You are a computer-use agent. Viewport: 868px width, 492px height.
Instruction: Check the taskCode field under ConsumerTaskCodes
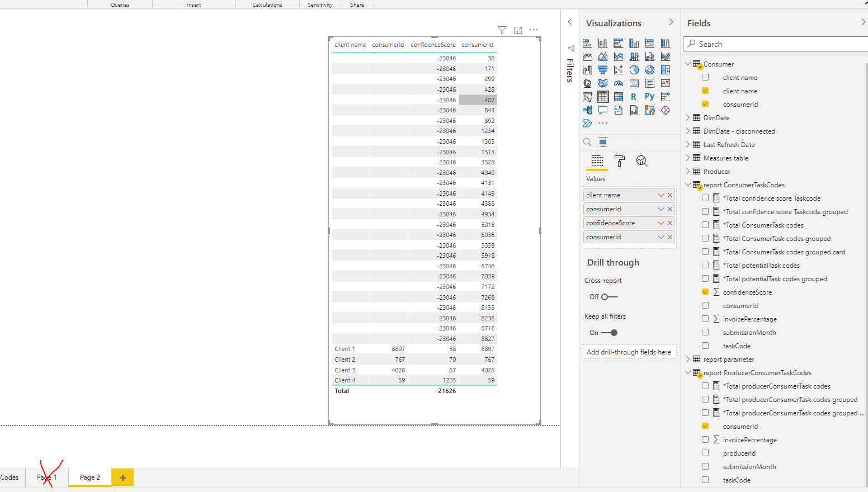(705, 346)
